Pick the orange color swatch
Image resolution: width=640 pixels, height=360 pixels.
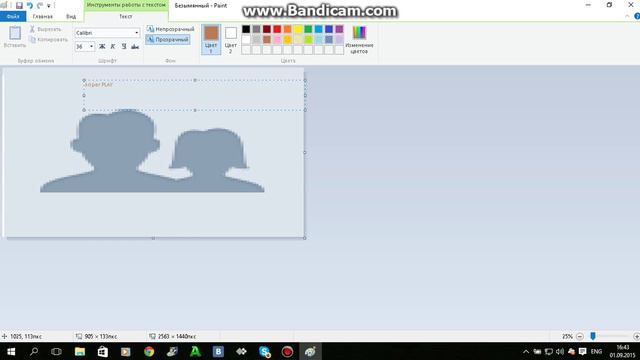tap(287, 29)
